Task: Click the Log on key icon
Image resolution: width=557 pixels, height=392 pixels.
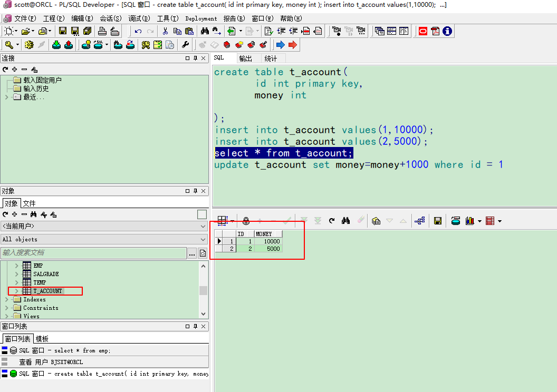Action: click(x=9, y=45)
